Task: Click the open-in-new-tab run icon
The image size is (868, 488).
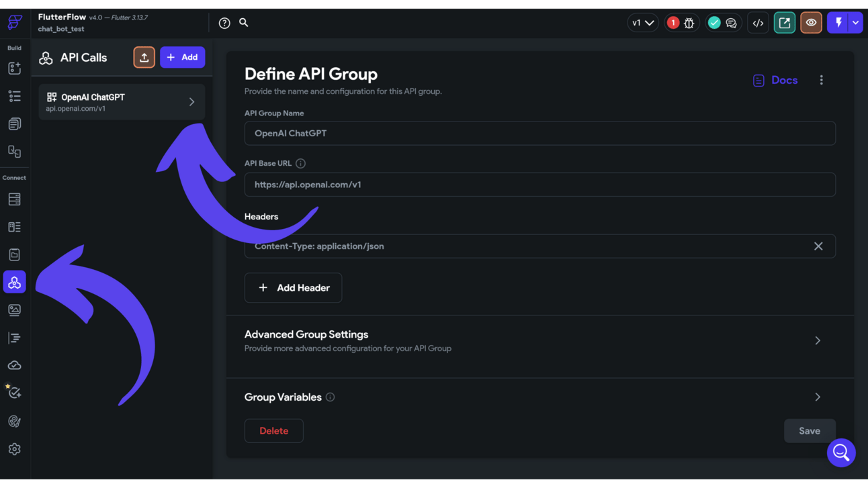Action: 785,23
